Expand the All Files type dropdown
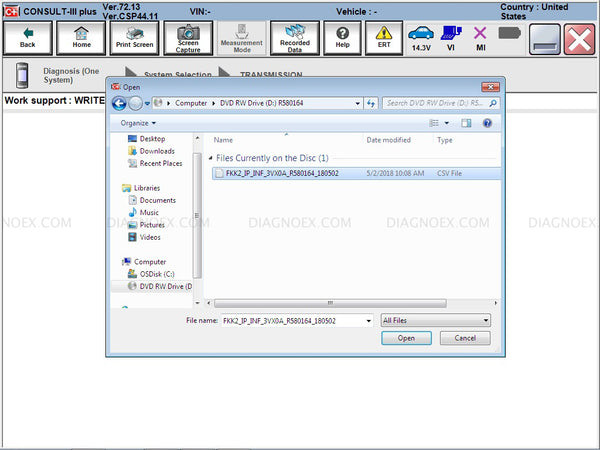The height and width of the screenshot is (450, 600). 435,320
